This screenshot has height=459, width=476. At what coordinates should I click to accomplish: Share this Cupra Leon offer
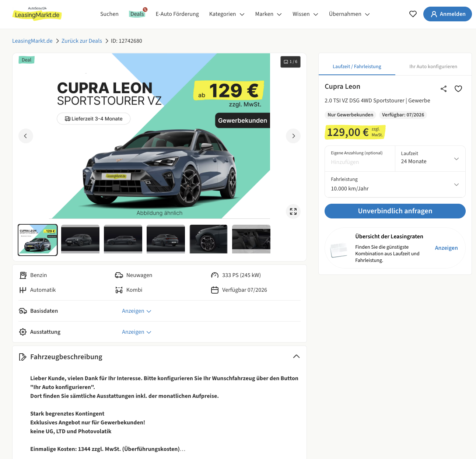(x=444, y=89)
